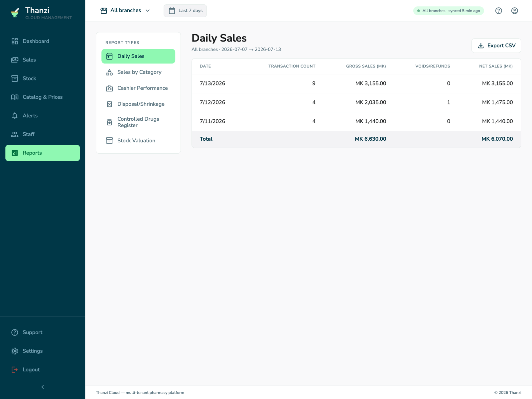The width and height of the screenshot is (532, 399).
Task: Click the Stock sidebar label
Action: (29, 78)
